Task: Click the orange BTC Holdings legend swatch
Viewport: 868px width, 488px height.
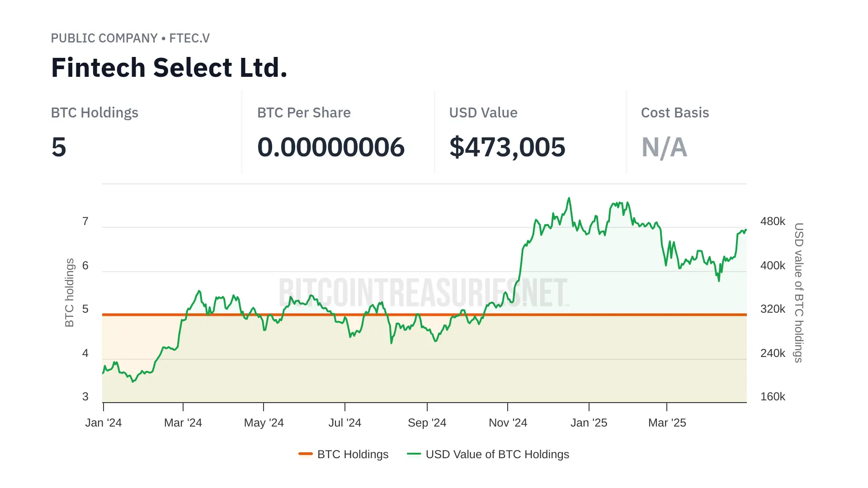Action: coord(306,454)
